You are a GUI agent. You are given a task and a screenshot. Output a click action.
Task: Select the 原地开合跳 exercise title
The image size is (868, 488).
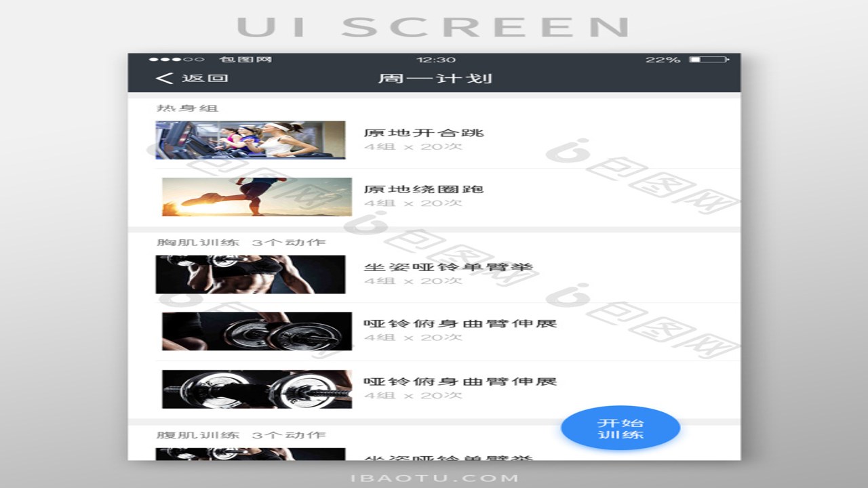coord(424,133)
